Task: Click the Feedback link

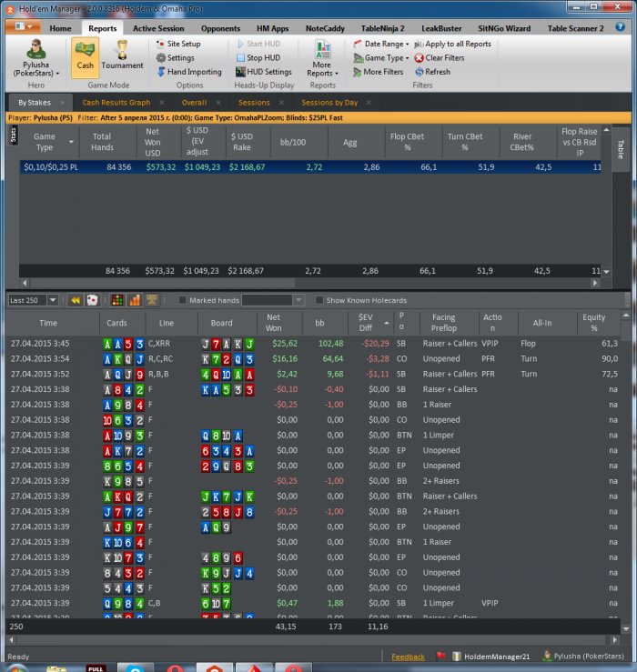Action: [408, 657]
